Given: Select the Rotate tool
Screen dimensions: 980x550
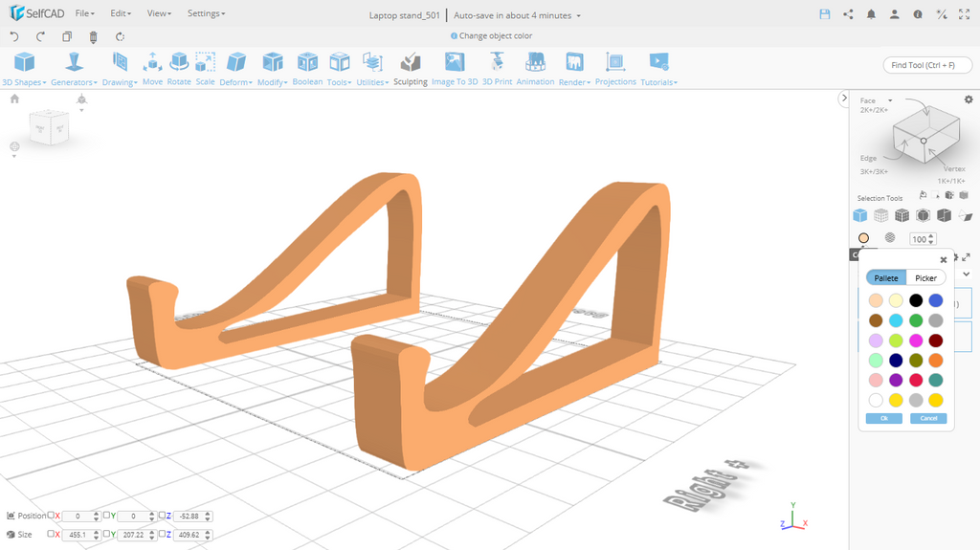Looking at the screenshot, I should 179,63.
